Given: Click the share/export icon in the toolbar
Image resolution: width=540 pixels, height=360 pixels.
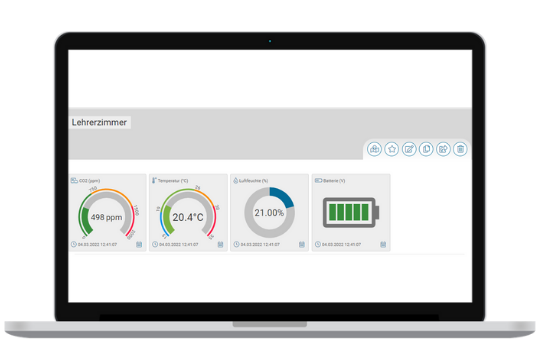Looking at the screenshot, I should pos(443,149).
